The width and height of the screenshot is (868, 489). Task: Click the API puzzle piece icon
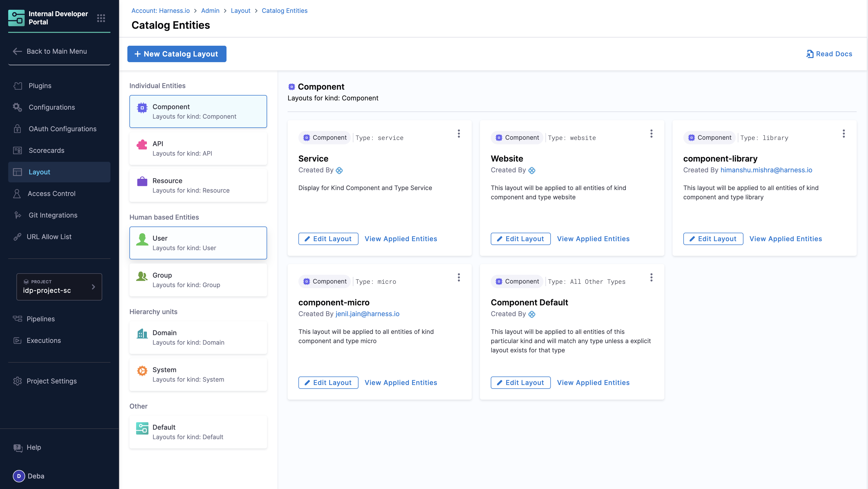point(142,145)
